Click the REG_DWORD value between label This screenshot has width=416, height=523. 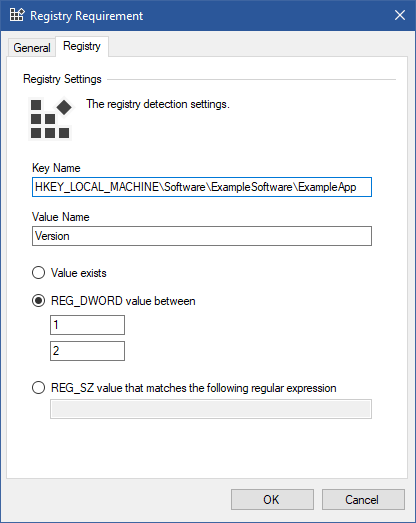pyautogui.click(x=123, y=301)
